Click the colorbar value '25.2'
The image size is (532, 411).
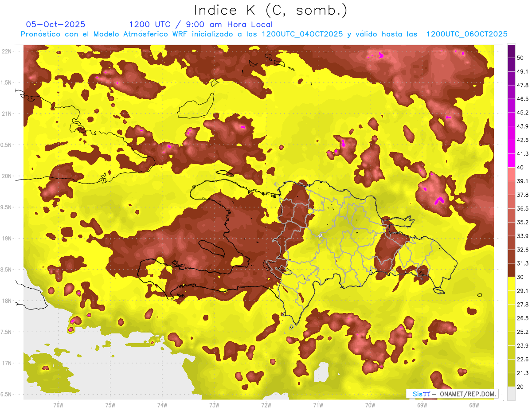522,332
